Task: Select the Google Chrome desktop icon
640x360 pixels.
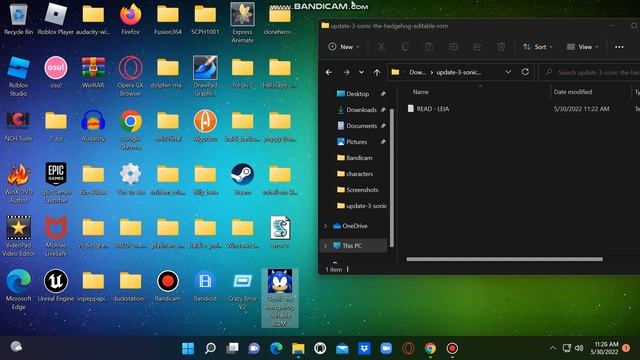Action: tap(131, 130)
